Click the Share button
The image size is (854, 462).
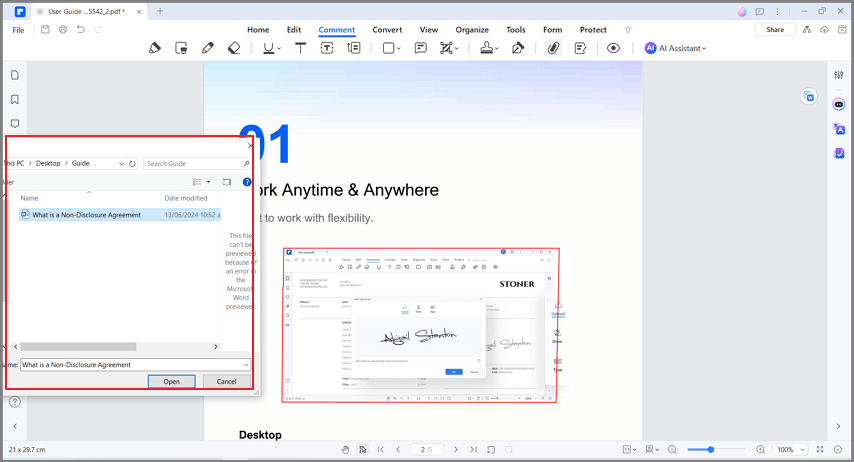pyautogui.click(x=775, y=30)
